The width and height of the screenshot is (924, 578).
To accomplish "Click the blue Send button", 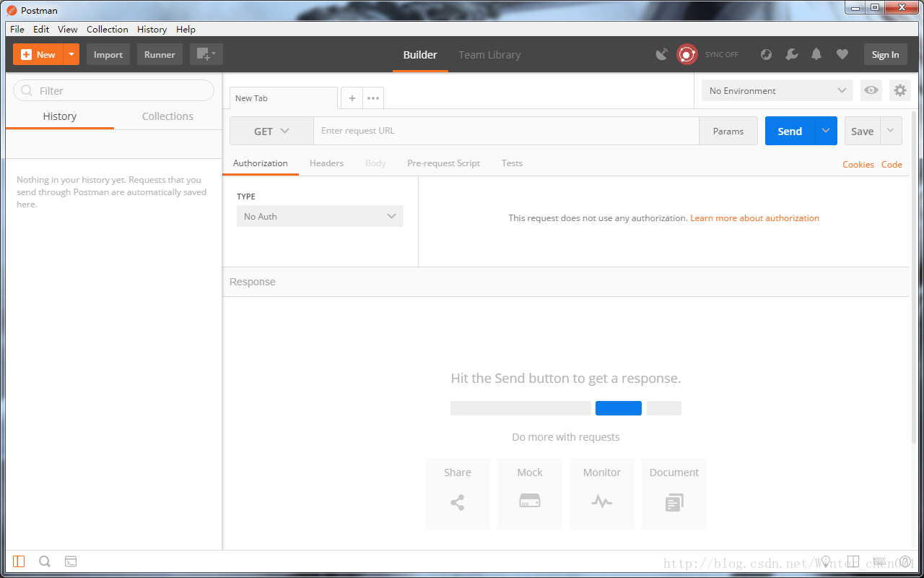I will [x=790, y=131].
